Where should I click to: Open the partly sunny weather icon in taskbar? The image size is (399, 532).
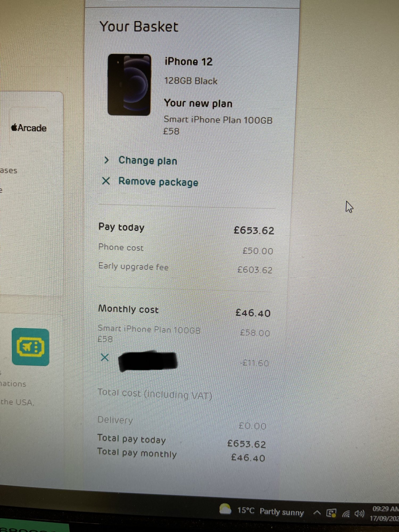[x=225, y=509]
